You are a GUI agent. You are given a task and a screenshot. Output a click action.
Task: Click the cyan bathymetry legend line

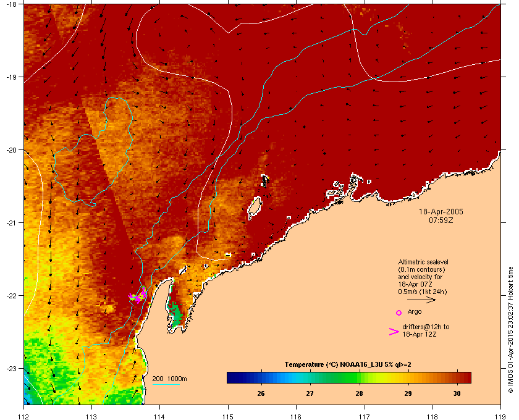click(x=166, y=385)
